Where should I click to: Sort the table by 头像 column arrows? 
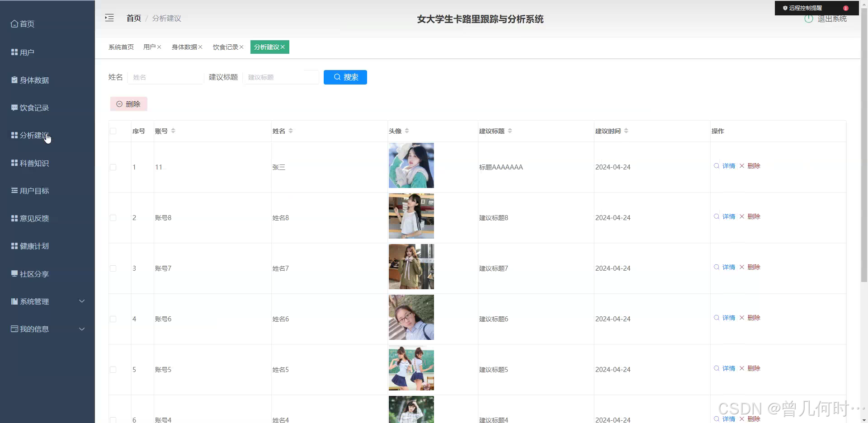[x=407, y=131]
